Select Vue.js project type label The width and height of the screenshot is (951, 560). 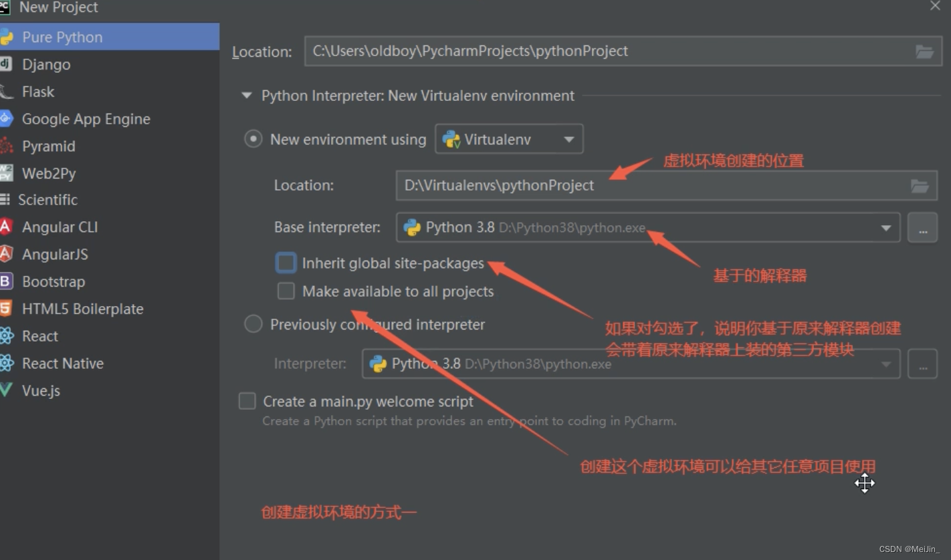coord(41,390)
